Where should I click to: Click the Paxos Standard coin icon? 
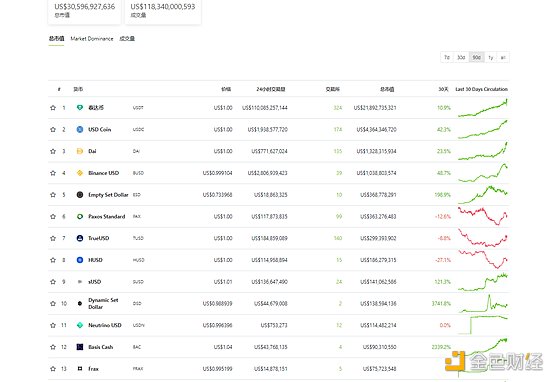[80, 217]
